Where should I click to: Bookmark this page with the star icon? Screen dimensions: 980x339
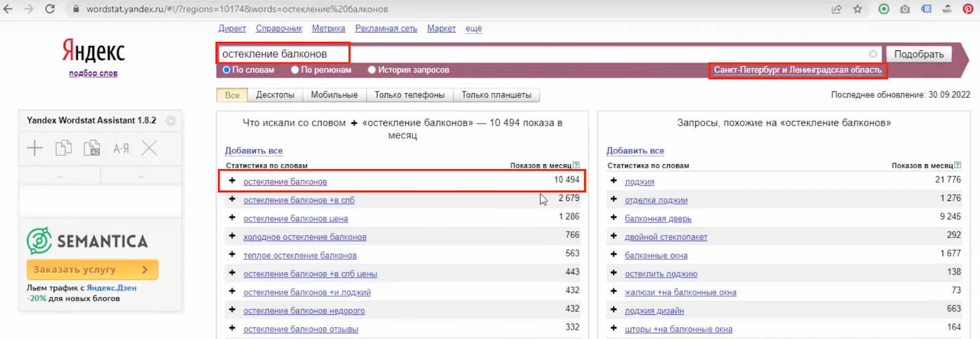pyautogui.click(x=858, y=9)
